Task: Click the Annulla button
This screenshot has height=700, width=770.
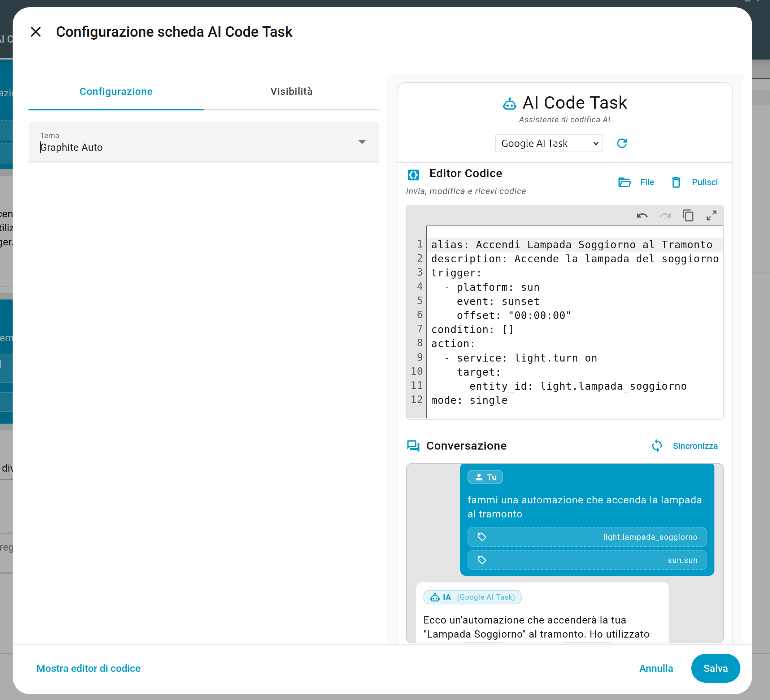Action: click(x=656, y=668)
